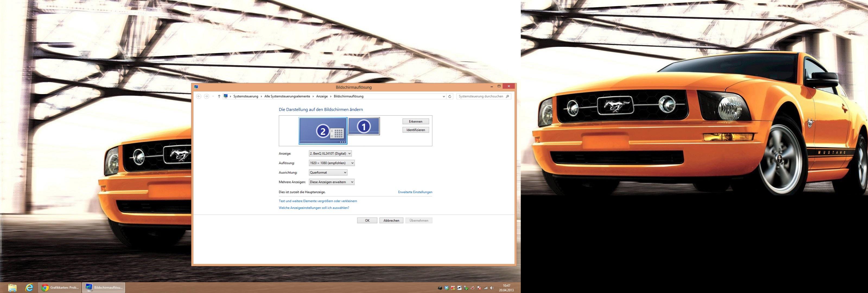868x293 pixels.
Task: Click the Anzeige breadcrumb item
Action: pos(322,96)
